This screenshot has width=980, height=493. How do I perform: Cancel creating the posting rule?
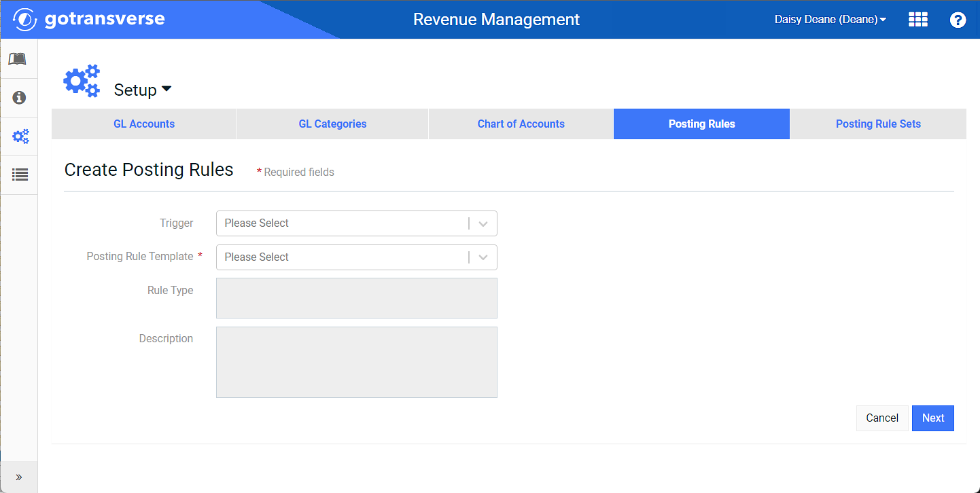click(882, 418)
